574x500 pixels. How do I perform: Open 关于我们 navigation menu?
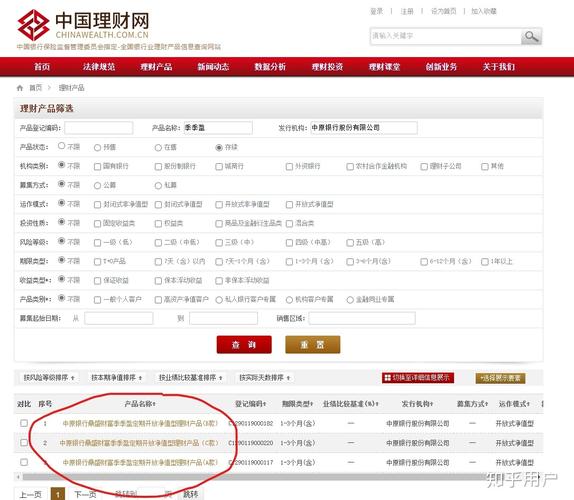(x=499, y=67)
